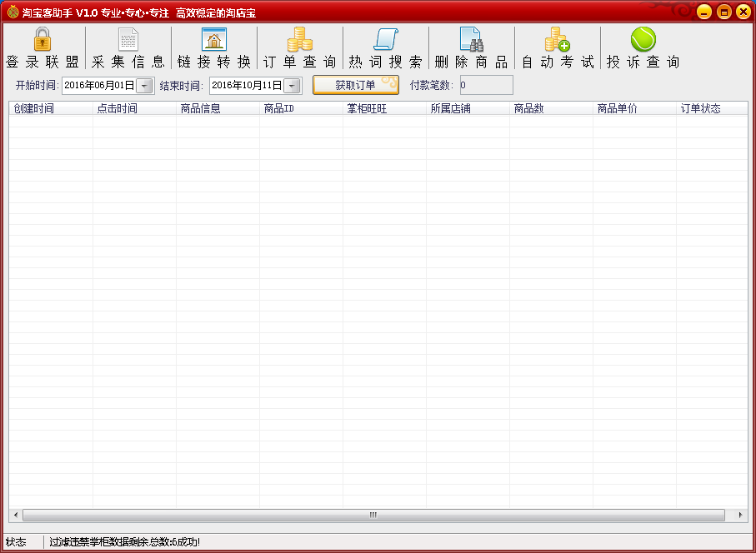Open 投诉查询 green ball icon
Screen dimensions: 756x553
tap(643, 40)
